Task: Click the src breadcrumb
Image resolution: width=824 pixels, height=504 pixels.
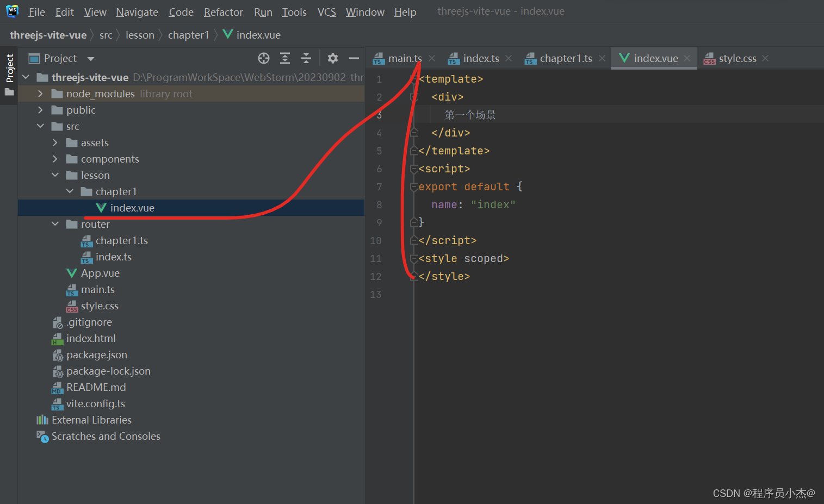Action: (106, 35)
